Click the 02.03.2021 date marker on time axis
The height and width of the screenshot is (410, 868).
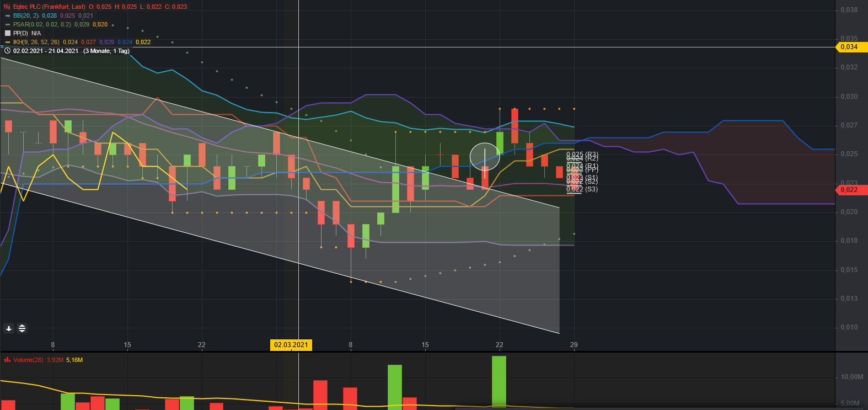tap(291, 345)
